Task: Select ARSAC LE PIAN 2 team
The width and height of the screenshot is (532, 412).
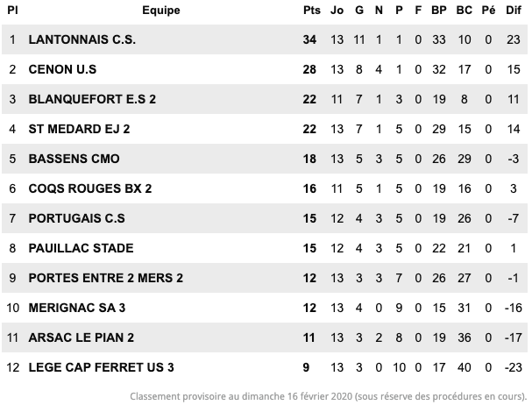Action: pyautogui.click(x=82, y=338)
